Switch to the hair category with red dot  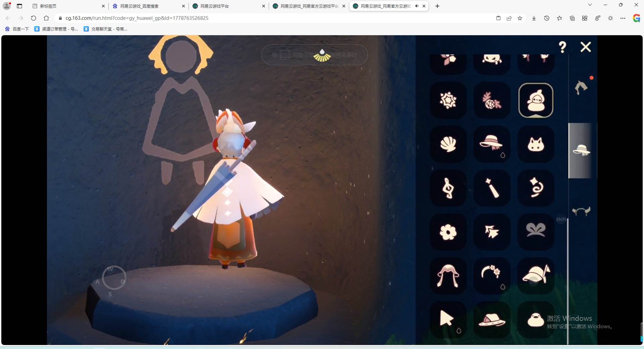click(582, 87)
